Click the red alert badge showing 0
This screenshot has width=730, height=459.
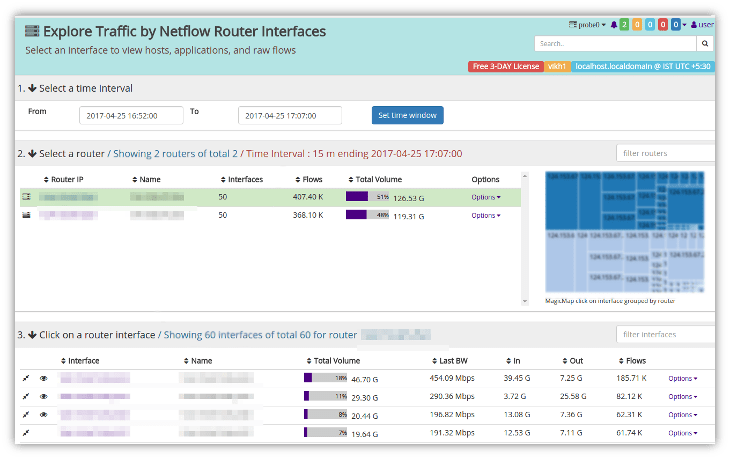tap(663, 25)
